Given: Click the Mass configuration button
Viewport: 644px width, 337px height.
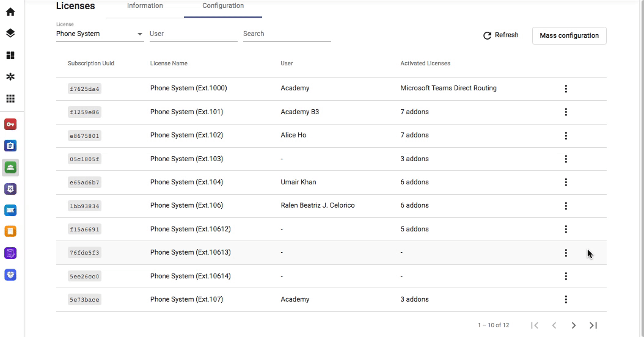Looking at the screenshot, I should click(569, 35).
